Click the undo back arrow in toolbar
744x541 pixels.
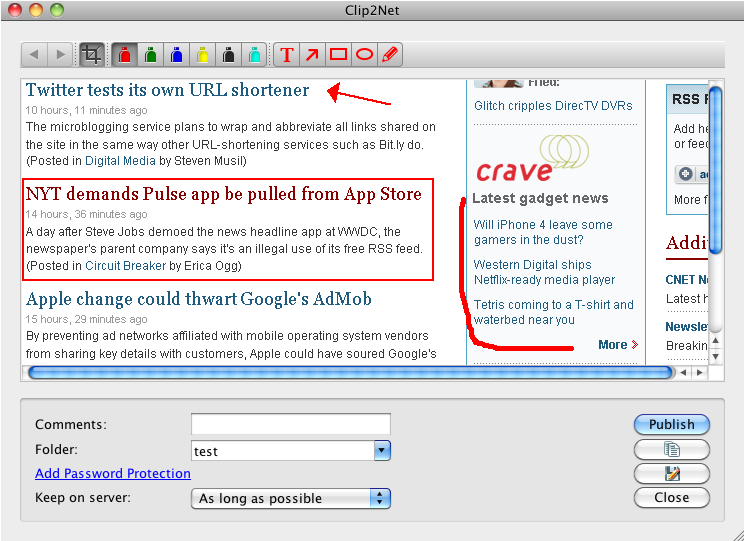(x=34, y=55)
